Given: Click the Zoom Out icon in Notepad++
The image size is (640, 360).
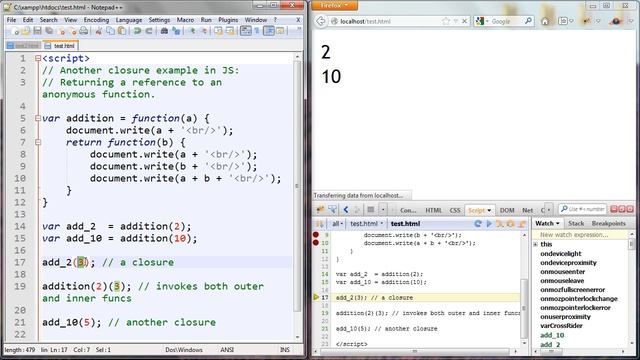Looking at the screenshot, I should point(203,31).
